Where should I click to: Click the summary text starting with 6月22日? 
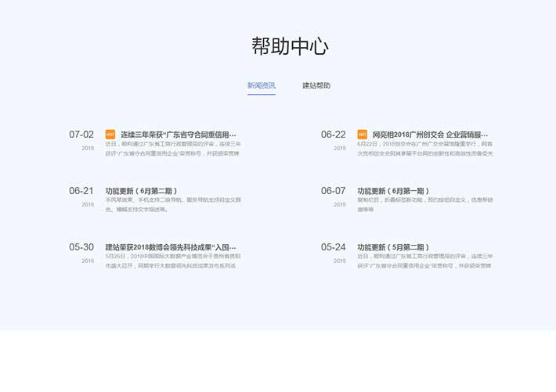pyautogui.click(x=425, y=149)
